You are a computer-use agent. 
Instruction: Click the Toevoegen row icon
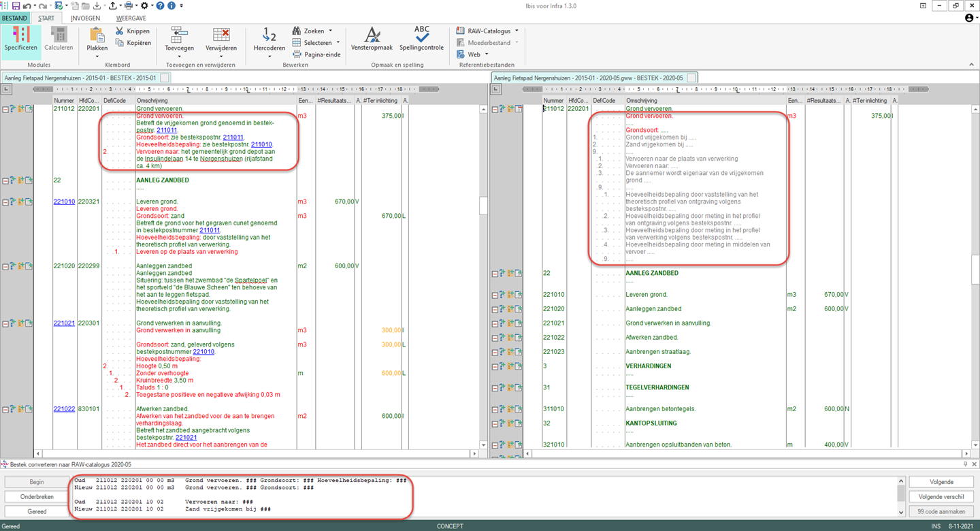pyautogui.click(x=180, y=34)
